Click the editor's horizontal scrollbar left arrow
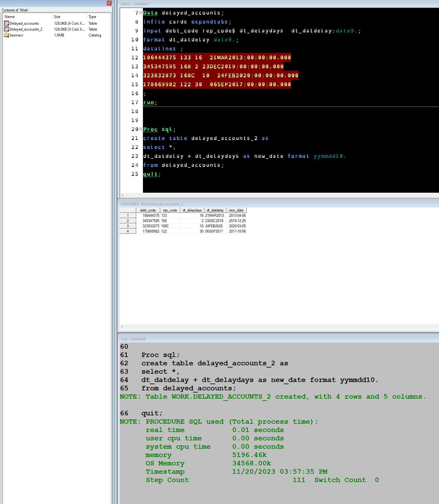This screenshot has height=504, width=439. 123,195
